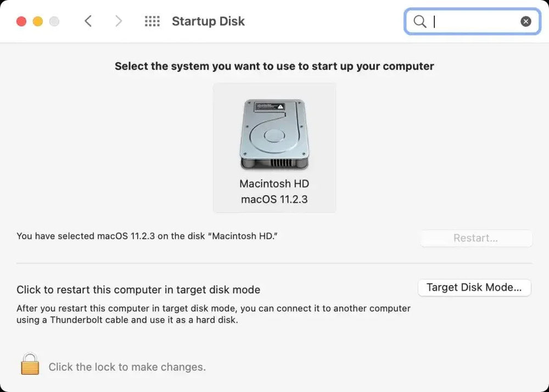Click the Restart… button
The image size is (549, 392).
475,238
